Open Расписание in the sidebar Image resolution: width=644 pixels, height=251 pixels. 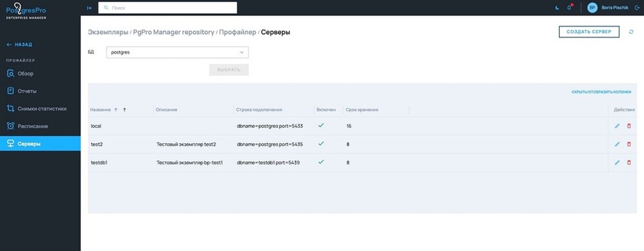(32, 126)
